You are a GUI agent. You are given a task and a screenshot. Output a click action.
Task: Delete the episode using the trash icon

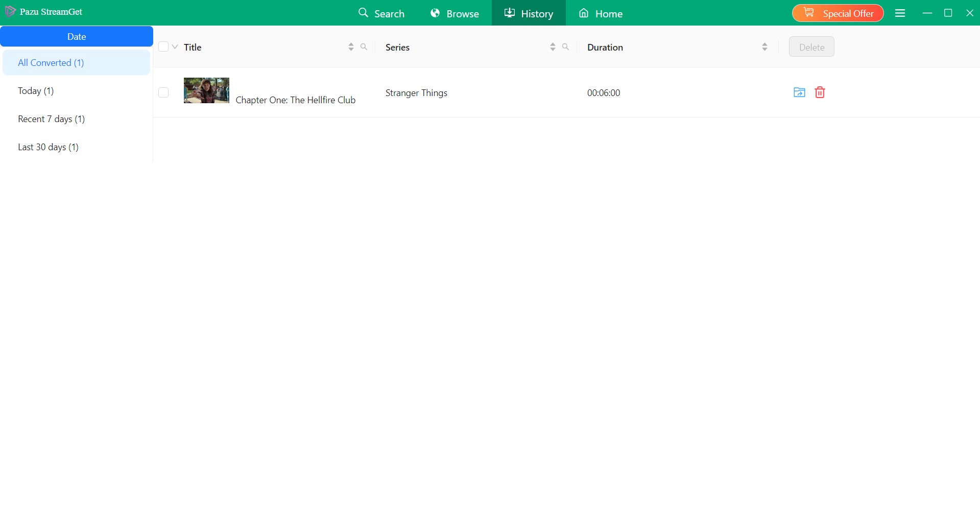click(820, 92)
